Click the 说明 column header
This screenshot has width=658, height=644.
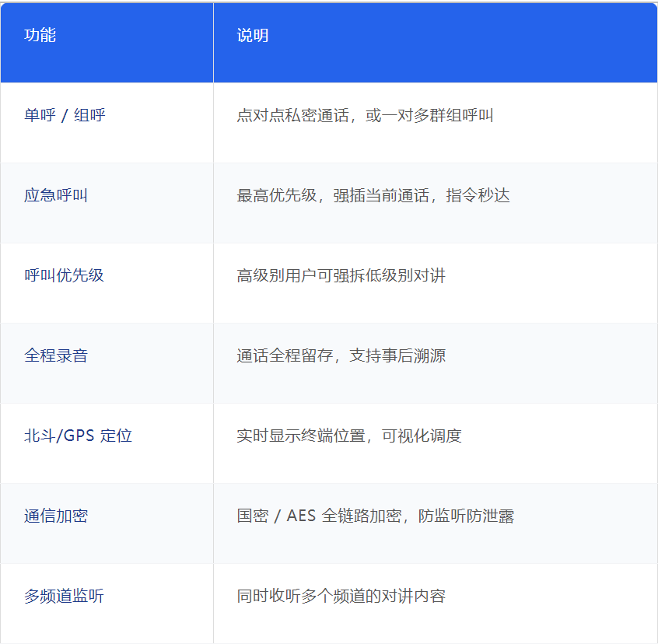pyautogui.click(x=436, y=43)
